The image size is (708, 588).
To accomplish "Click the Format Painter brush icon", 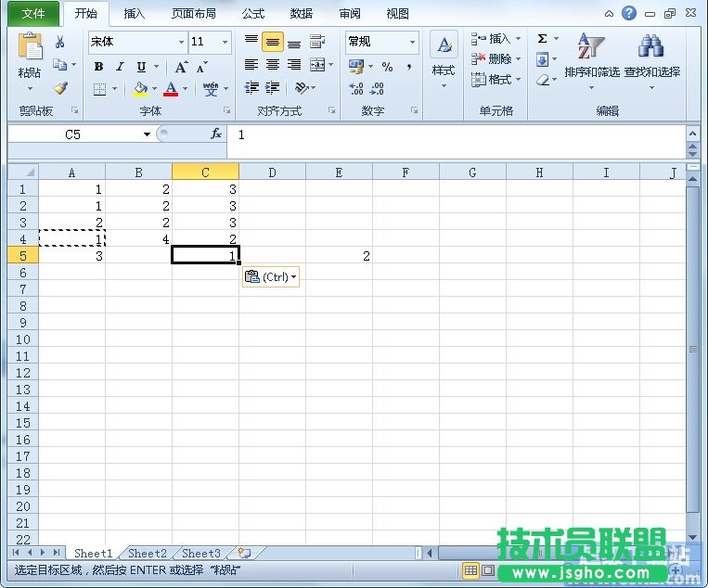I will point(60,89).
